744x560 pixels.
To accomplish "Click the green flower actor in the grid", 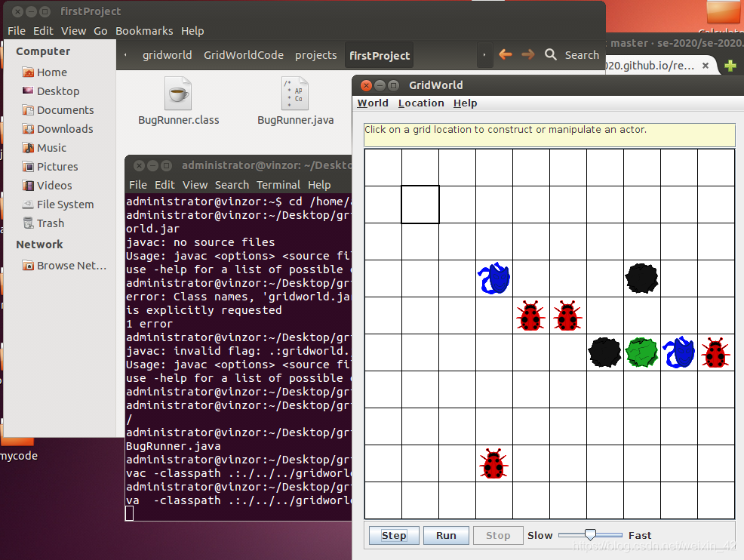I will tap(641, 352).
